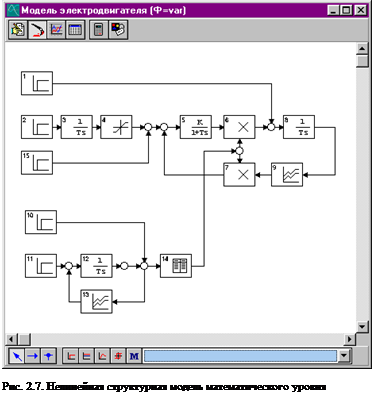
Task: Select step source block 10
Action: [41, 222]
